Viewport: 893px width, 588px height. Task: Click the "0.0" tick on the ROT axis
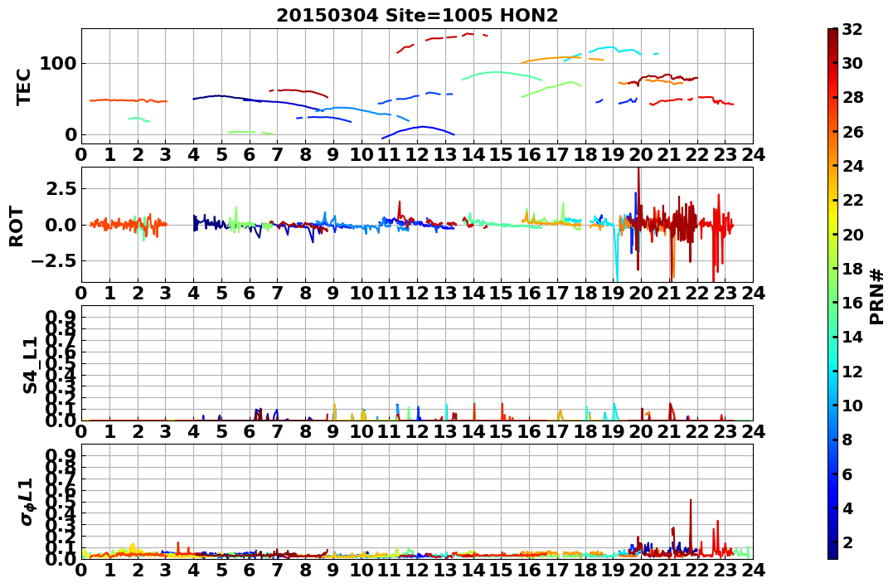tap(61, 225)
